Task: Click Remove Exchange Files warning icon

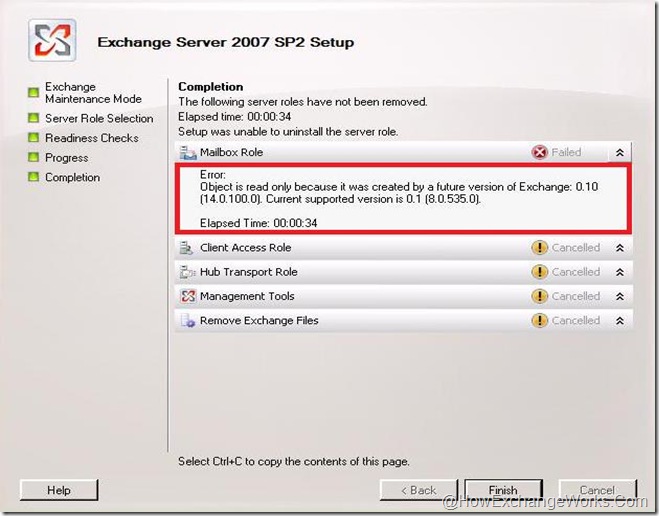Action: tap(539, 321)
